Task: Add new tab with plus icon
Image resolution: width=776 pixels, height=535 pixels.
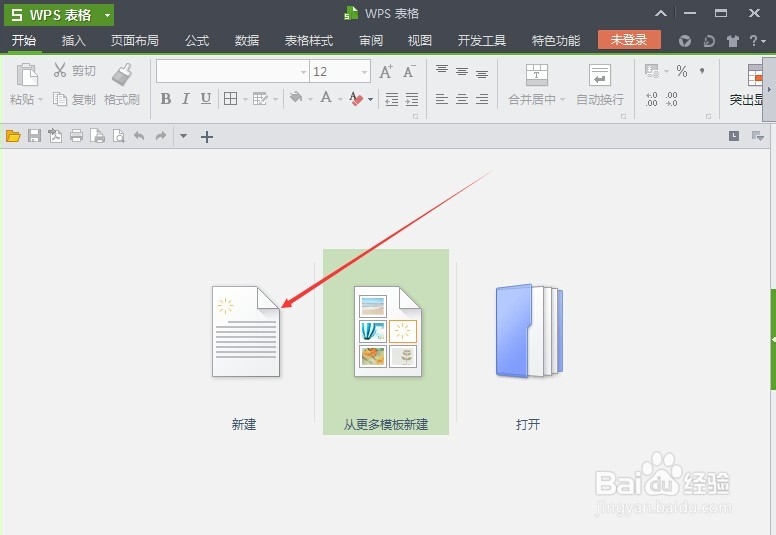Action: coord(207,137)
